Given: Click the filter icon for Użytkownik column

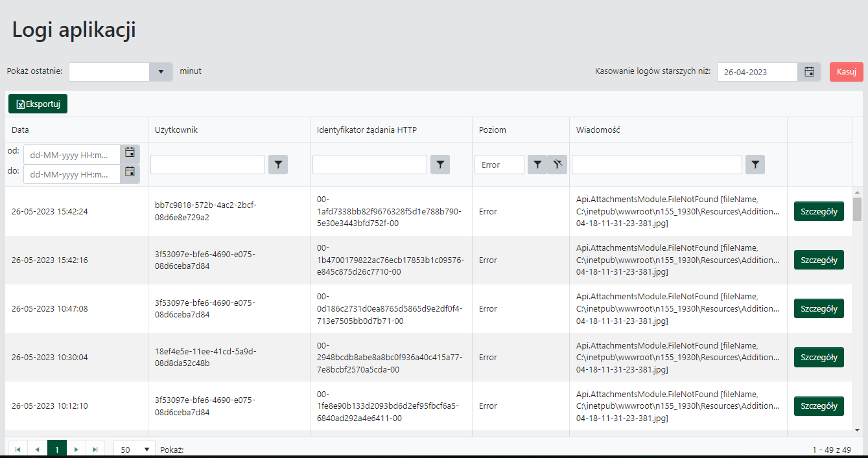Looking at the screenshot, I should [x=278, y=165].
